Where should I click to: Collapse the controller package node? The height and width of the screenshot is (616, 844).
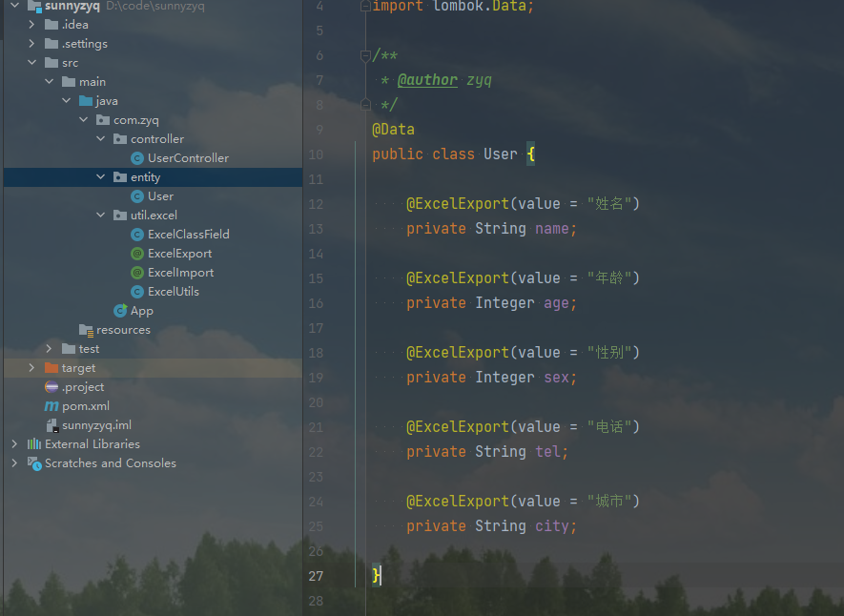pyautogui.click(x=101, y=139)
